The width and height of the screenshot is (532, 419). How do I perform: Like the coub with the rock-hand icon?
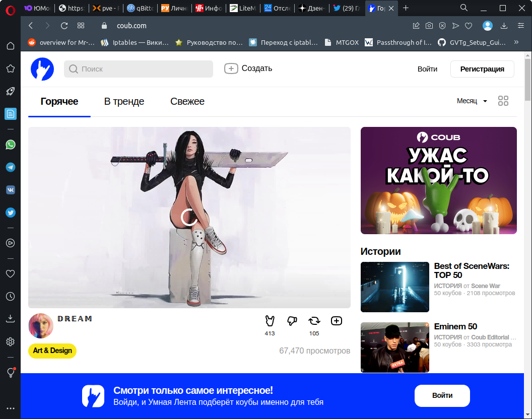270,320
